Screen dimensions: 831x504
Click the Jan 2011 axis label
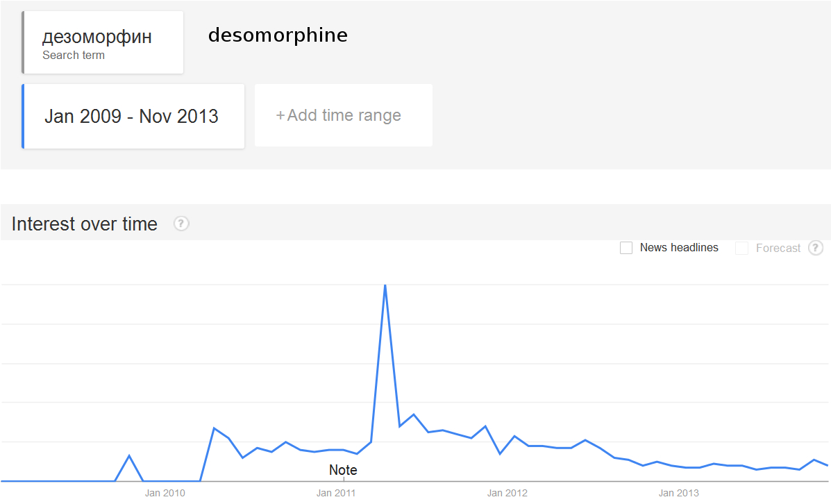(336, 494)
